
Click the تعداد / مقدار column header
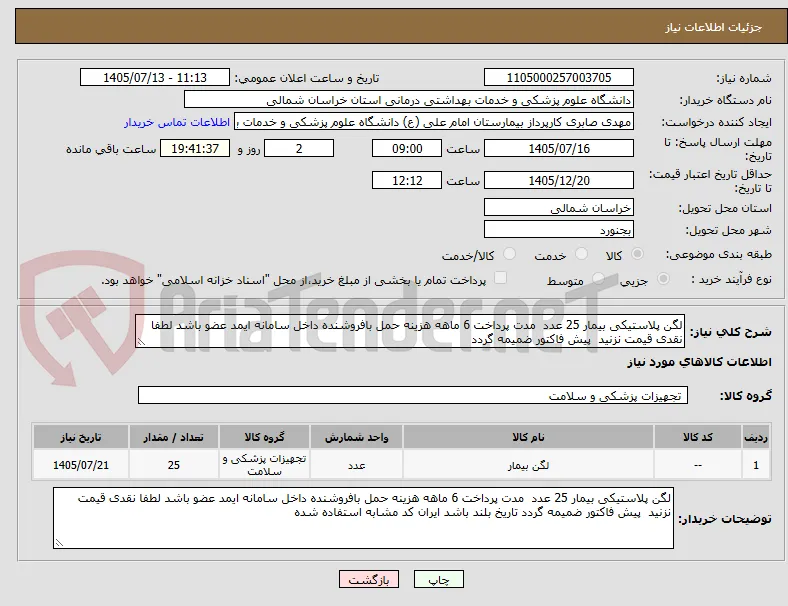click(x=173, y=437)
